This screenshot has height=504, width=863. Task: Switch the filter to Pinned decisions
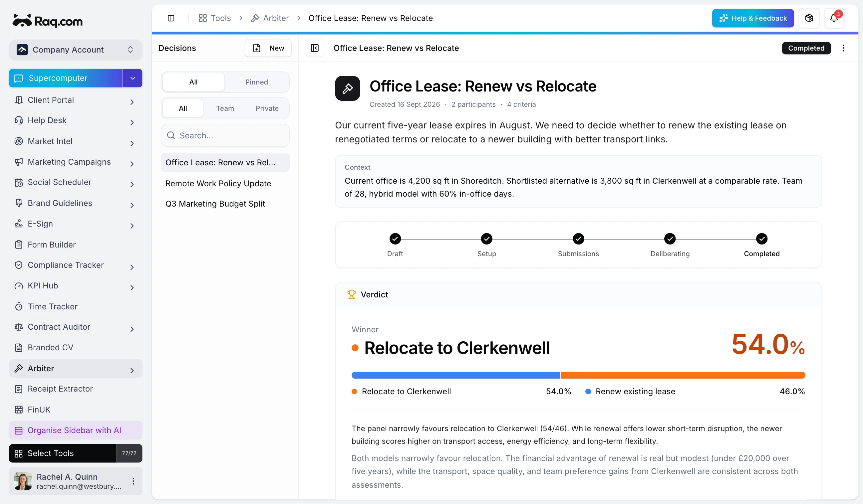pos(256,82)
